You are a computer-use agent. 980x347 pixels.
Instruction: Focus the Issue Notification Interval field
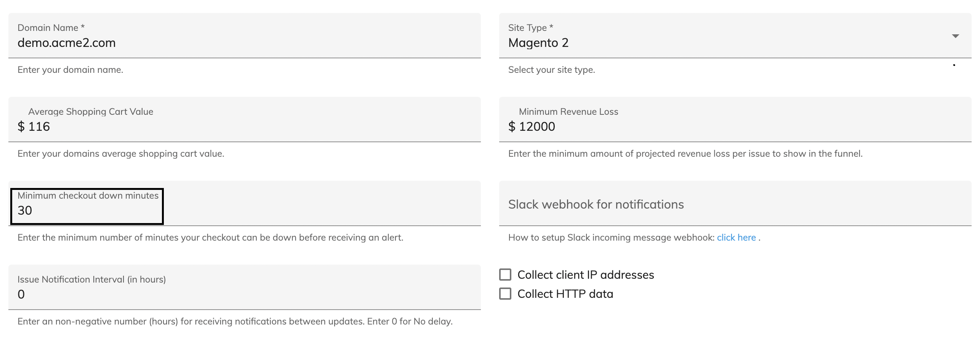pos(244,294)
